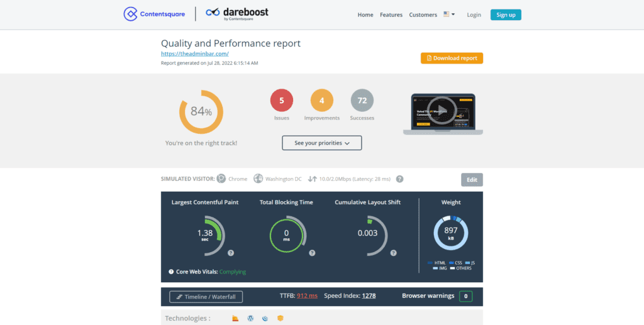Screen dimensions: 644x325
Task: Click the jQuery technology icon
Action: [265, 319]
